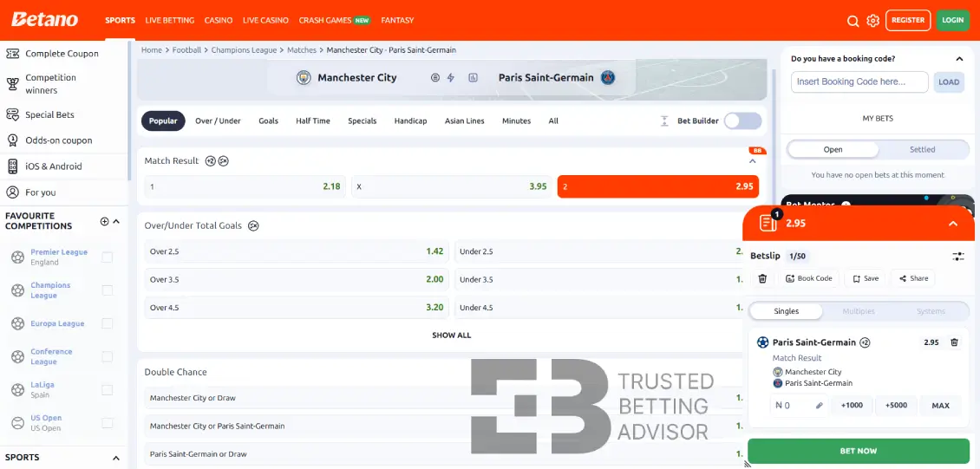Check the Premier League checkbox
Screen dimensions: 980x469
click(108, 257)
